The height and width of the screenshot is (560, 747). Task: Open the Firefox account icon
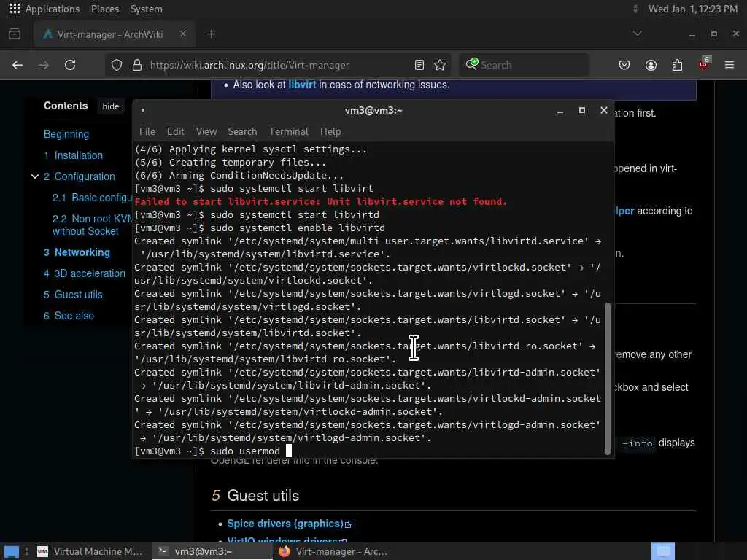pos(651,65)
